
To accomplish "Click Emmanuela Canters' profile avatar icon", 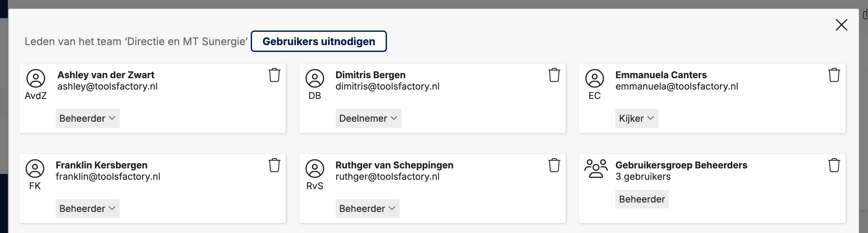I will pos(594,78).
